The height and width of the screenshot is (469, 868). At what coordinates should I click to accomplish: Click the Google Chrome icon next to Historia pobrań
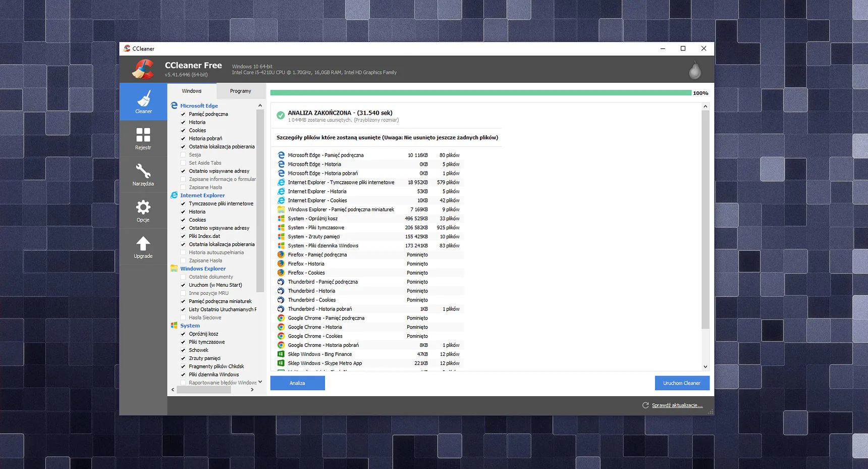[281, 345]
